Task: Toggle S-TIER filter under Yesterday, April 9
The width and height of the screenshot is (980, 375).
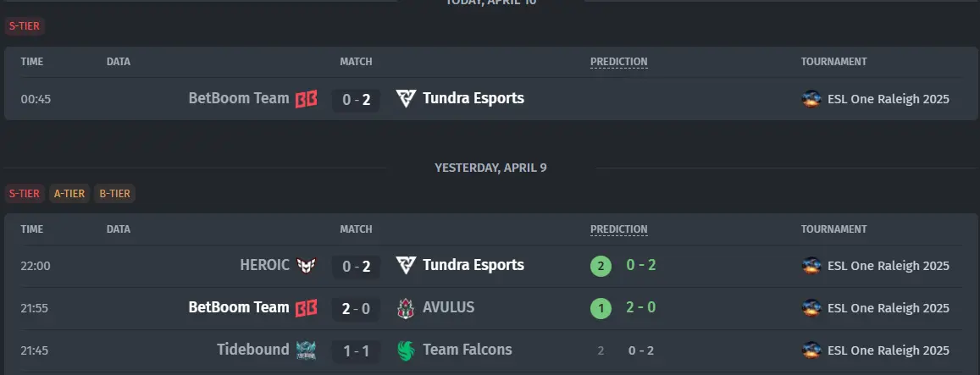Action: 25,194
